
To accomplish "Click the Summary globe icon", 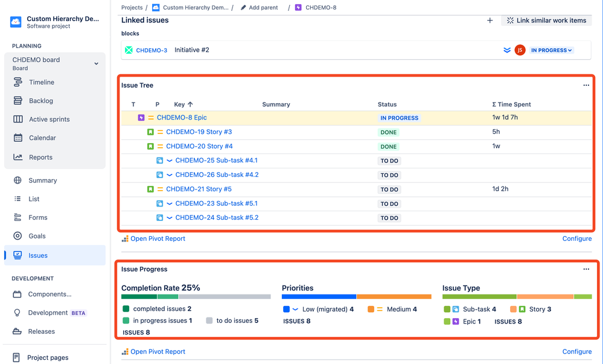I will click(x=18, y=180).
